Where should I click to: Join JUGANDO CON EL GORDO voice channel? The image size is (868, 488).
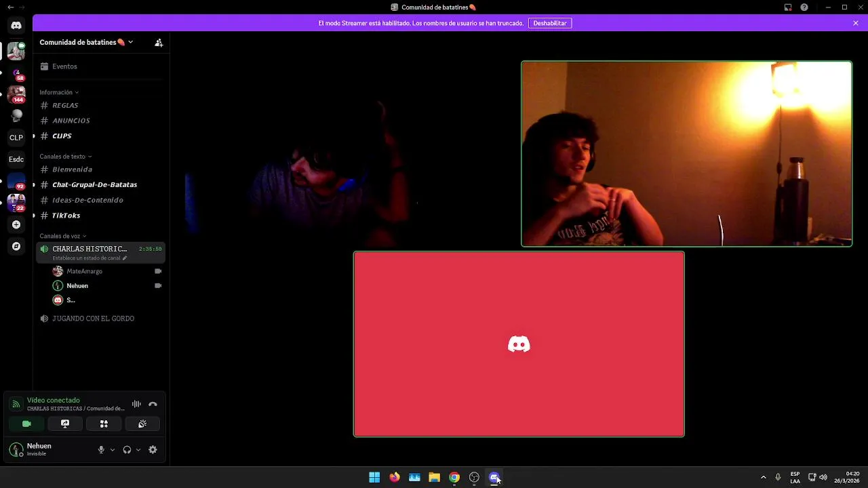(101, 319)
